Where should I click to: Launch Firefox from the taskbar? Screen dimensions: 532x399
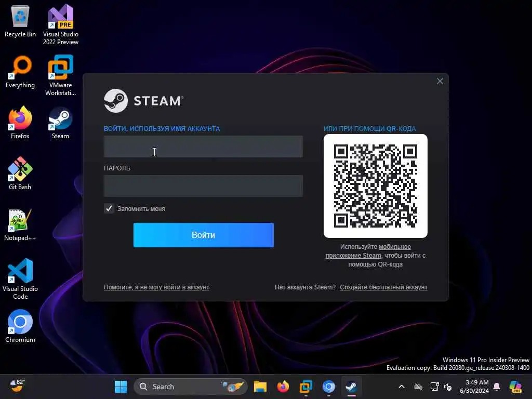point(283,387)
